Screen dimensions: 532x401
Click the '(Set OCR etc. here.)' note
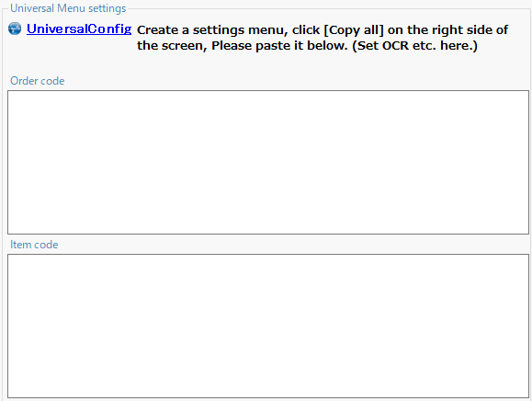(x=415, y=45)
